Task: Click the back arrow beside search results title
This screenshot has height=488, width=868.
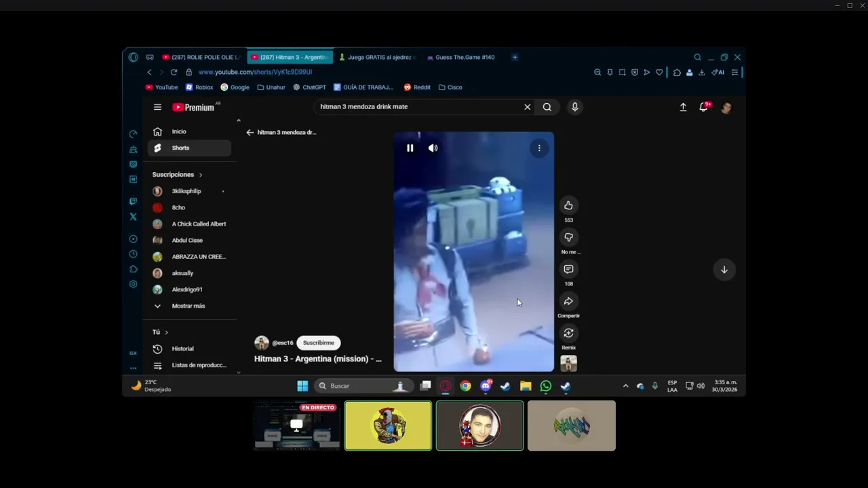Action: pyautogui.click(x=250, y=133)
